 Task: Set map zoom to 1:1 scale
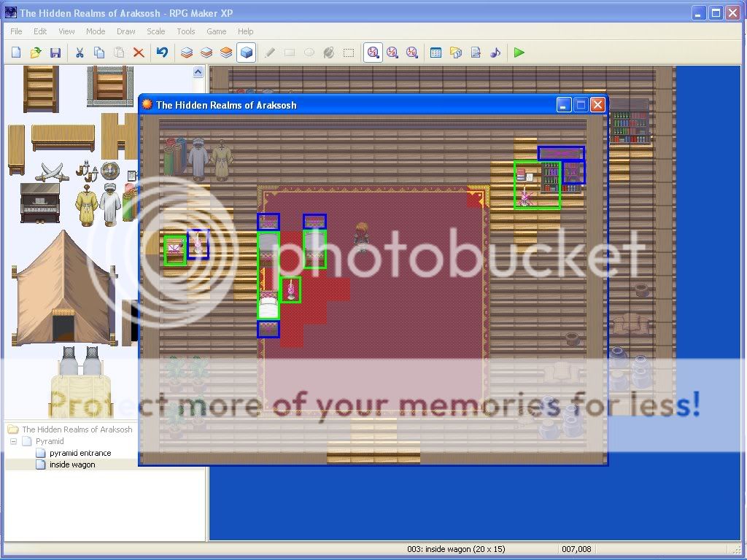point(373,52)
